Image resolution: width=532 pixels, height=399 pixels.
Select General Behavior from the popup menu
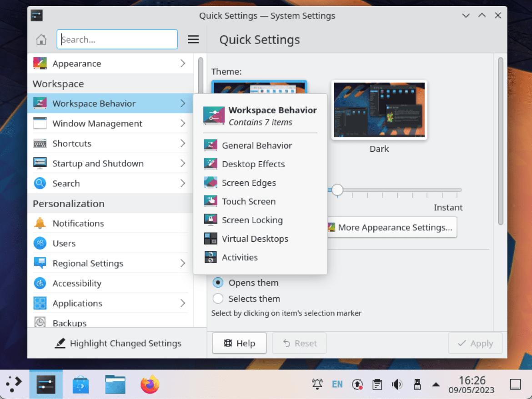257,145
